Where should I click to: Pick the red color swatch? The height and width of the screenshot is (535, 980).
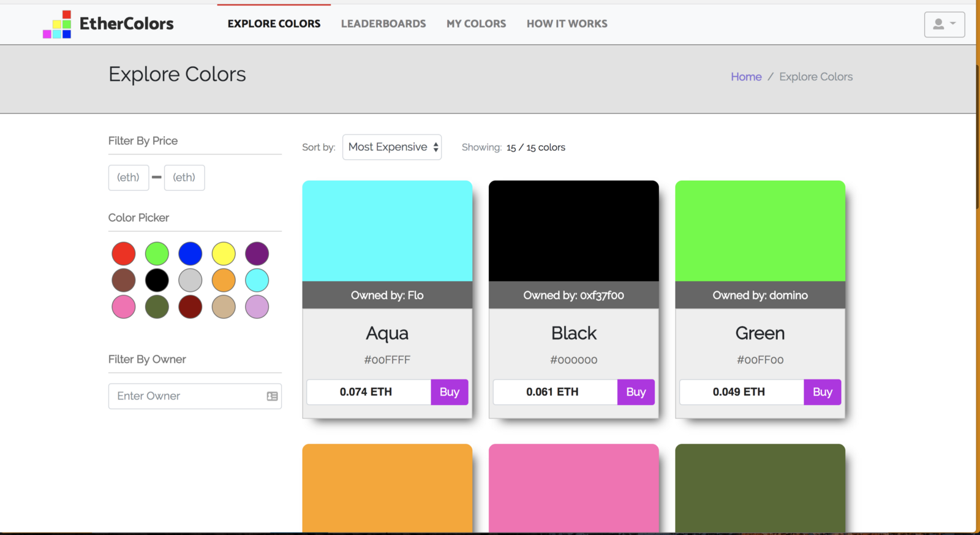point(124,254)
